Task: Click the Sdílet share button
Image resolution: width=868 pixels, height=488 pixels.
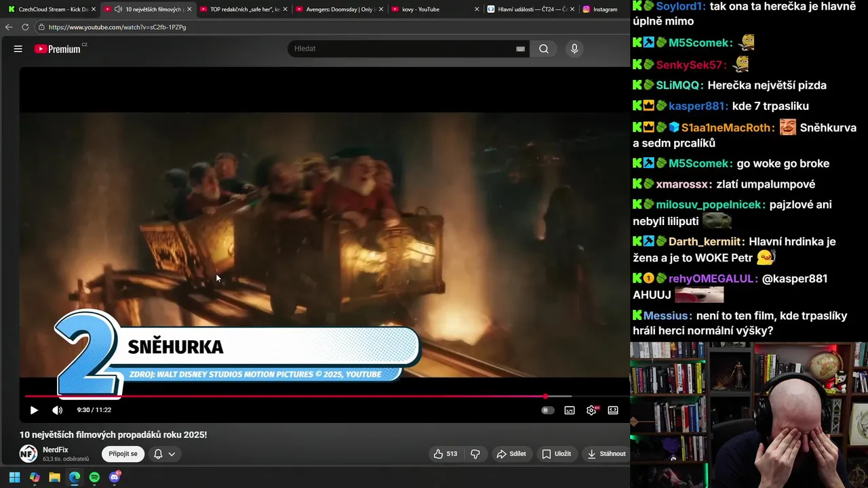Action: pos(511,454)
